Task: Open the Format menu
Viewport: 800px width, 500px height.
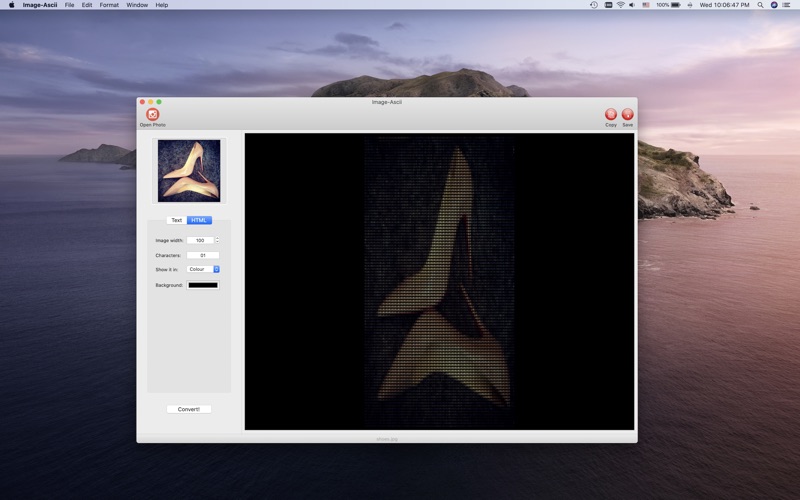Action: 109,5
